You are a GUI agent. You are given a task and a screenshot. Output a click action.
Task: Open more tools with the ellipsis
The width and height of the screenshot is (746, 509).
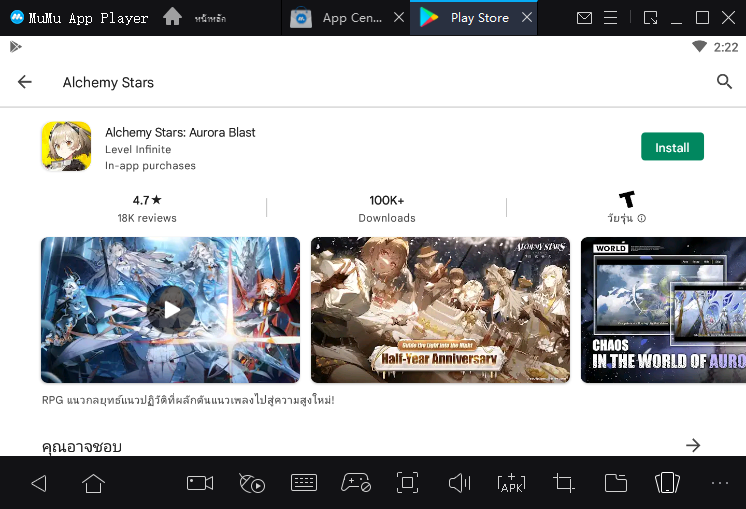pyautogui.click(x=720, y=484)
